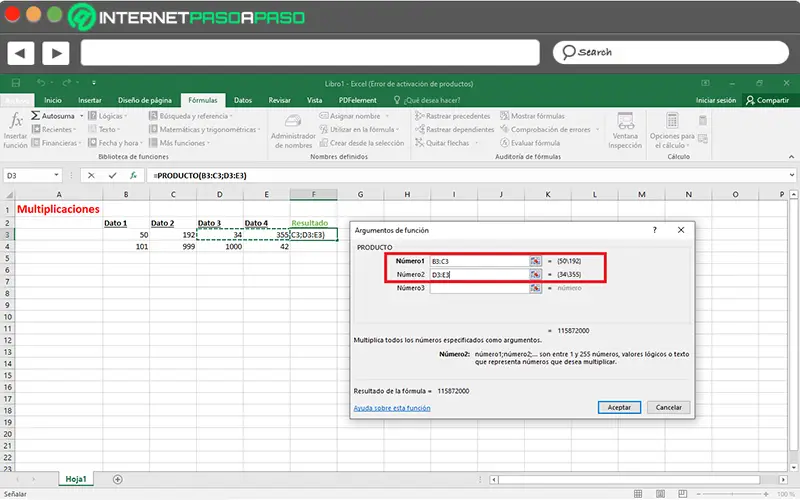The image size is (800, 500).
Task: Switch to the Datos ribbon tab
Action: [243, 100]
